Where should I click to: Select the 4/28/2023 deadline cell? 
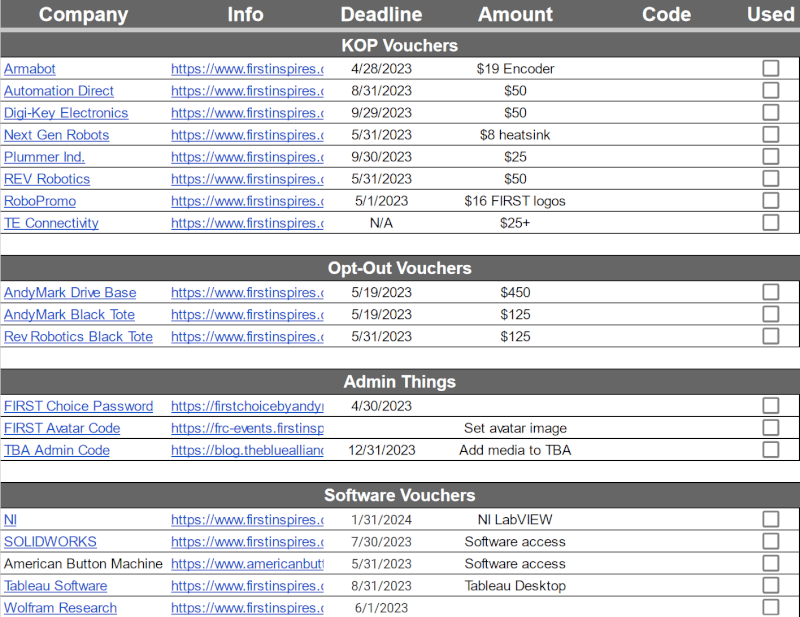tap(381, 69)
